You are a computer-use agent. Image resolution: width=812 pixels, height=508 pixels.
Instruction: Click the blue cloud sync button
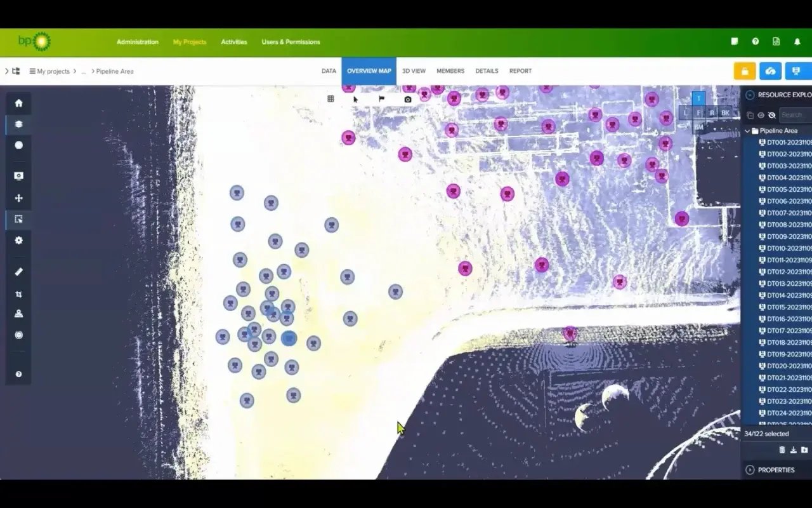click(x=770, y=71)
